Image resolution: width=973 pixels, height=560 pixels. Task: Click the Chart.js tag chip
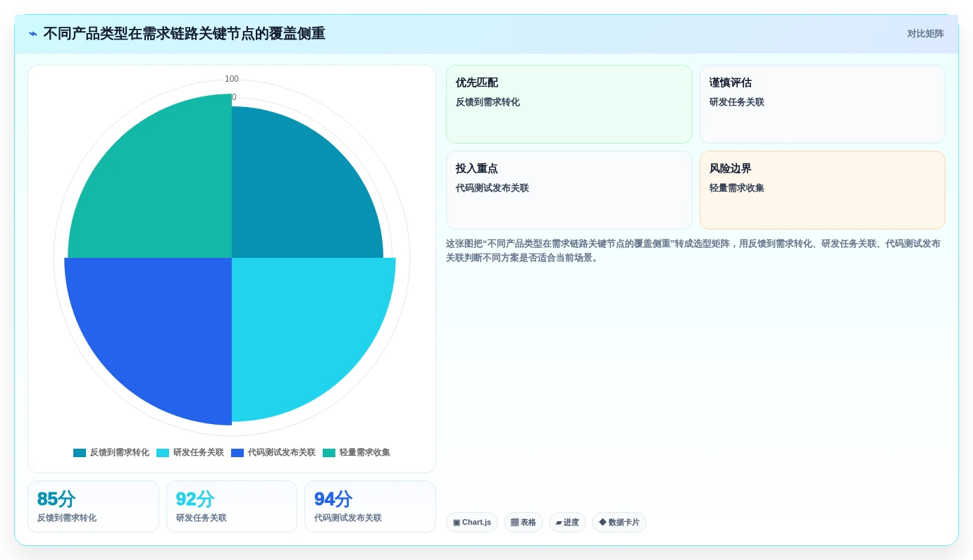click(472, 523)
